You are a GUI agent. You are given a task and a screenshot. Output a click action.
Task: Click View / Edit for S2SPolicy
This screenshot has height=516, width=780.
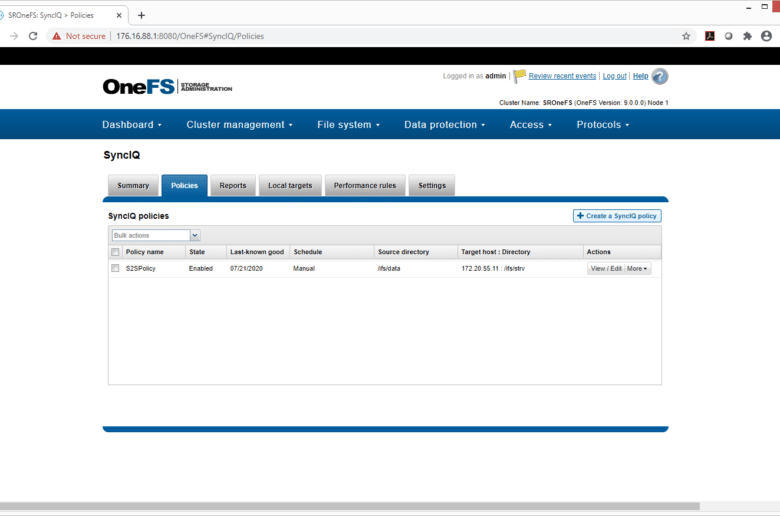[x=606, y=269]
